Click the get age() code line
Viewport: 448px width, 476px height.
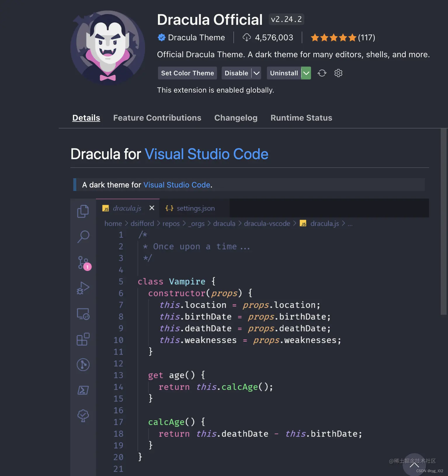click(177, 375)
